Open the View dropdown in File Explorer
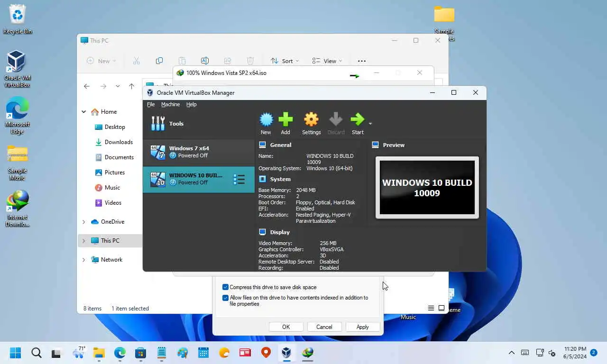The height and width of the screenshot is (364, 607). pyautogui.click(x=327, y=61)
